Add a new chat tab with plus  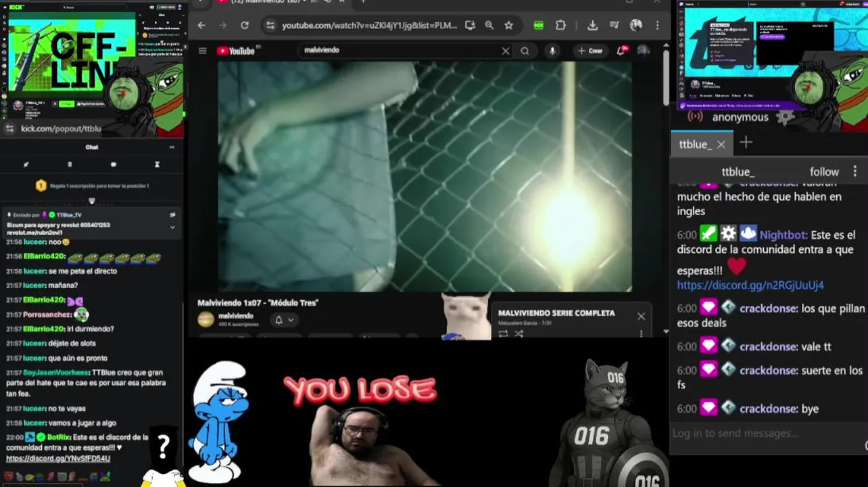click(x=746, y=142)
